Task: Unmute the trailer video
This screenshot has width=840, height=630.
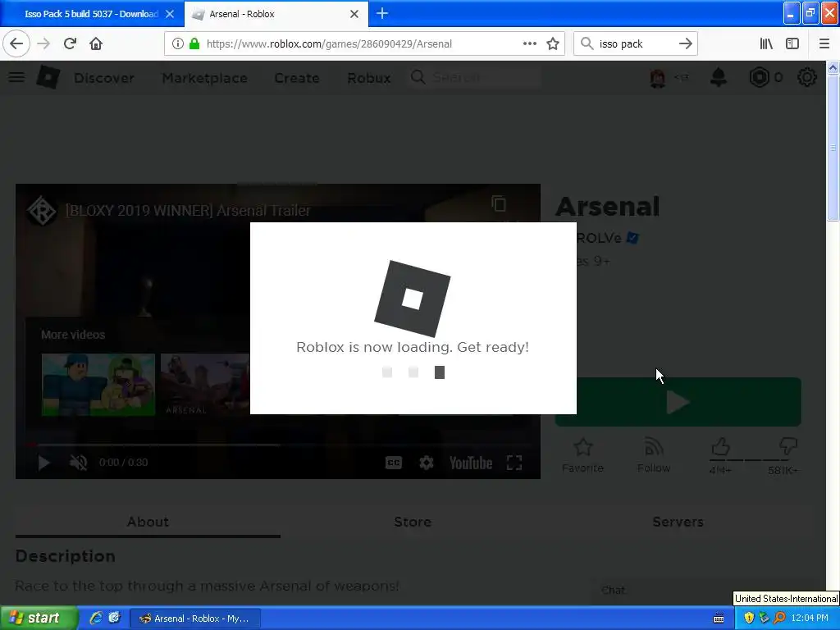Action: click(x=78, y=463)
